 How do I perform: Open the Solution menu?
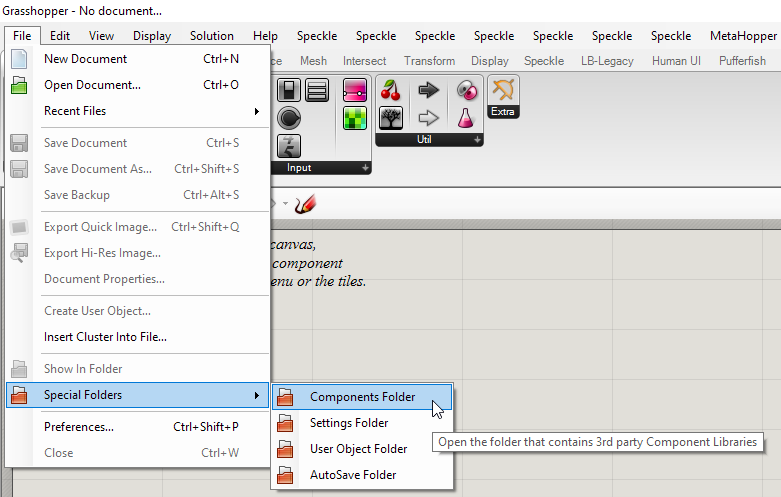click(x=212, y=36)
